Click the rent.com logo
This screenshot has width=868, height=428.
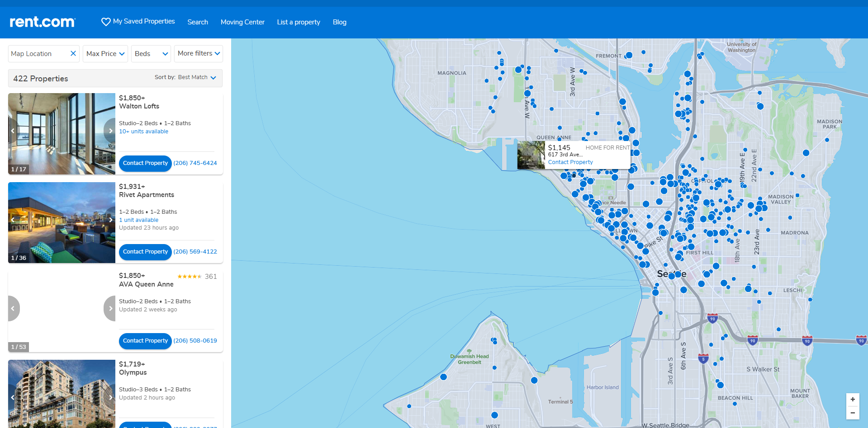coord(43,22)
